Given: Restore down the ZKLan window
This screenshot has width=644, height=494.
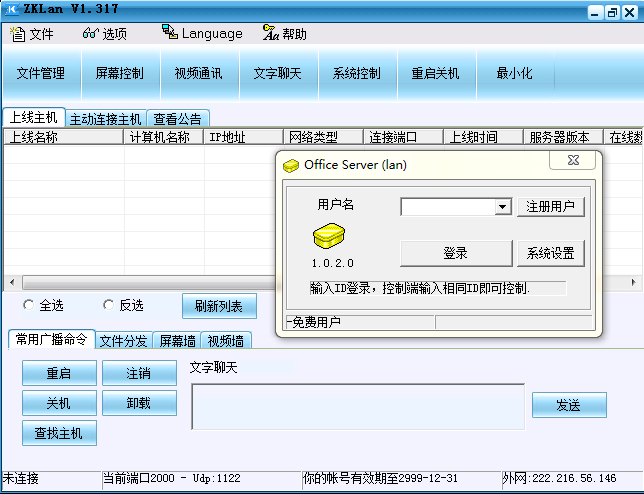Looking at the screenshot, I should coord(612,12).
